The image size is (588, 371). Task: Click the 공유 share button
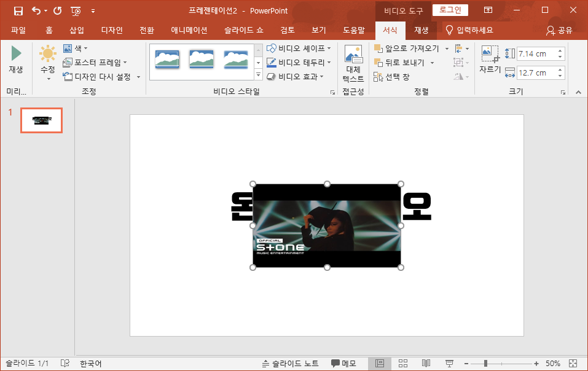[559, 30]
